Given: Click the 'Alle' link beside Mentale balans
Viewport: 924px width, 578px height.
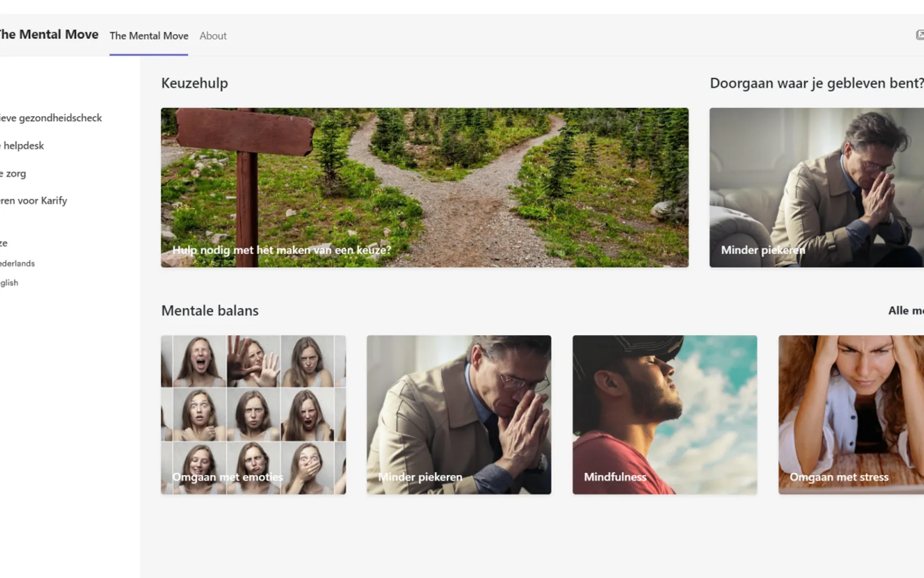Looking at the screenshot, I should coord(906,310).
